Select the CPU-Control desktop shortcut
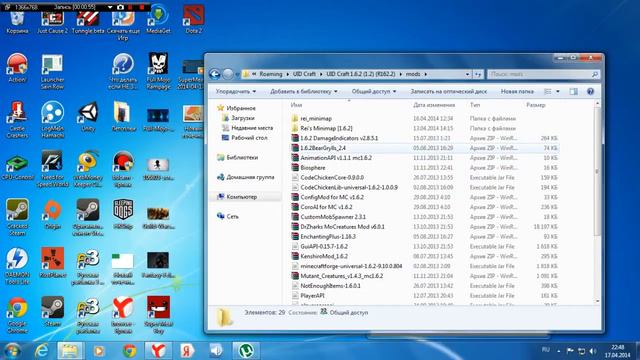 (17, 168)
